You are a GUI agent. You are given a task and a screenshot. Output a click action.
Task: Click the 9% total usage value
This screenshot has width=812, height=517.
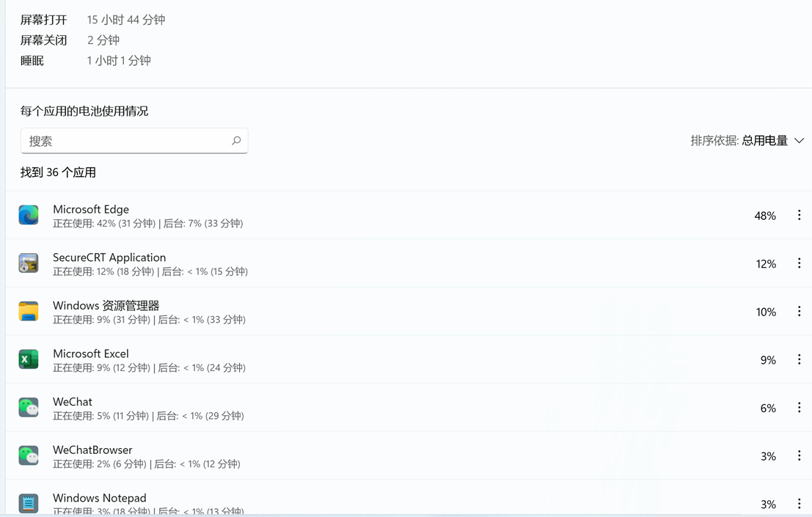click(768, 360)
